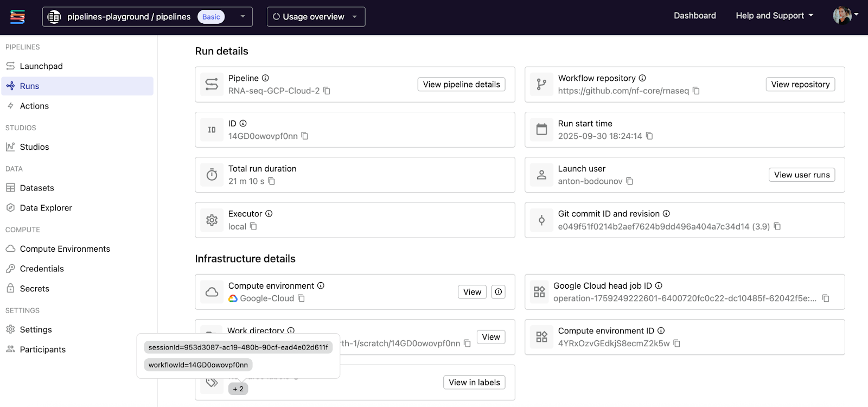
Task: Copy the pipeline name RNA-seq-GCP-Cloud-2
Action: click(327, 91)
